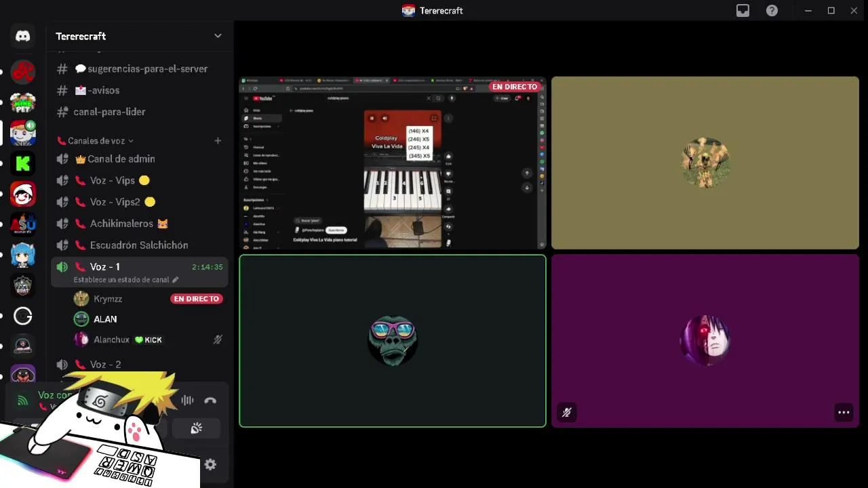Click the KICK tag next to Alanchux
This screenshot has height=488, width=868.
(149, 340)
